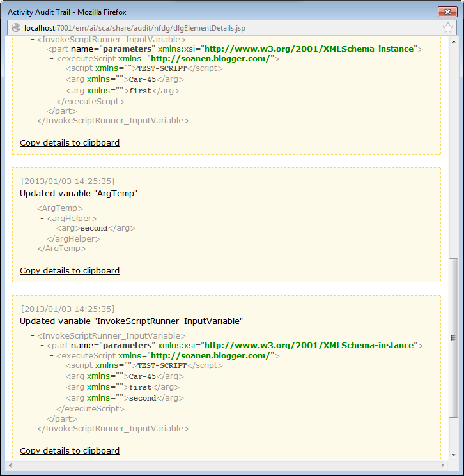The width and height of the screenshot is (464, 476).
Task: Click the globe site identity icon
Action: [x=16, y=27]
